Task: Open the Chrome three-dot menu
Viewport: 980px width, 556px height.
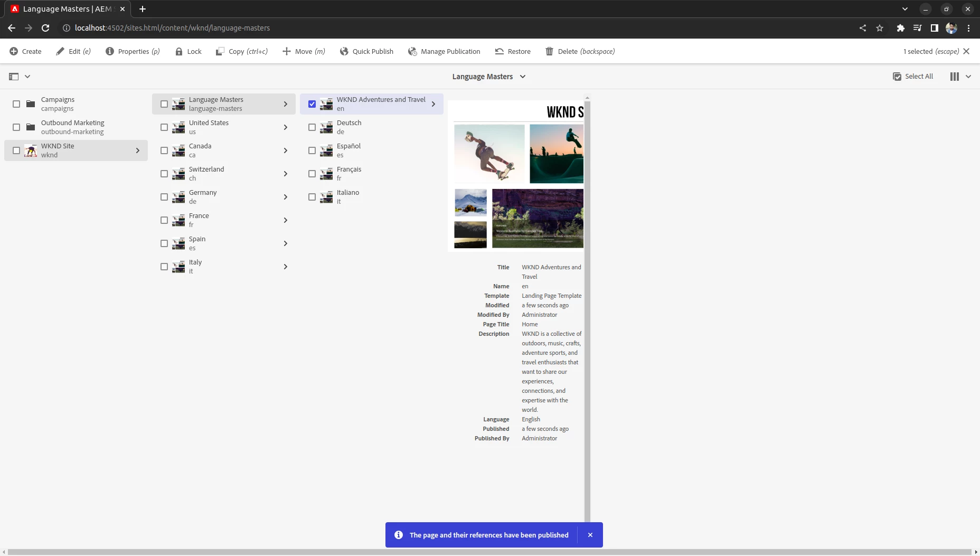Action: pyautogui.click(x=968, y=28)
